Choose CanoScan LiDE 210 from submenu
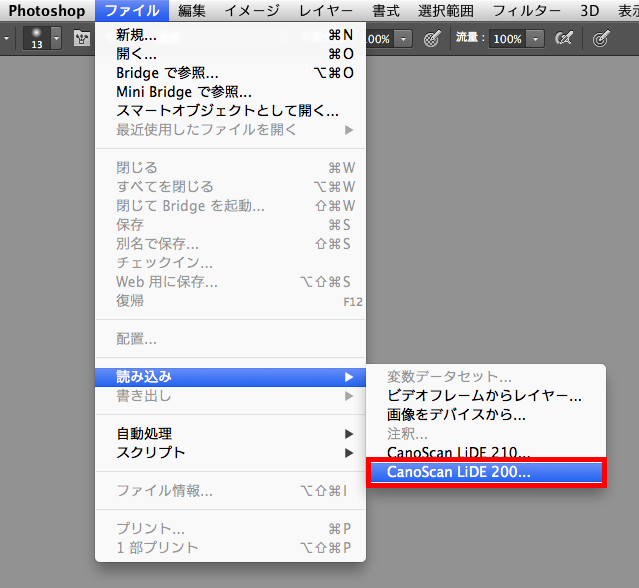639x588 pixels. coord(458,453)
